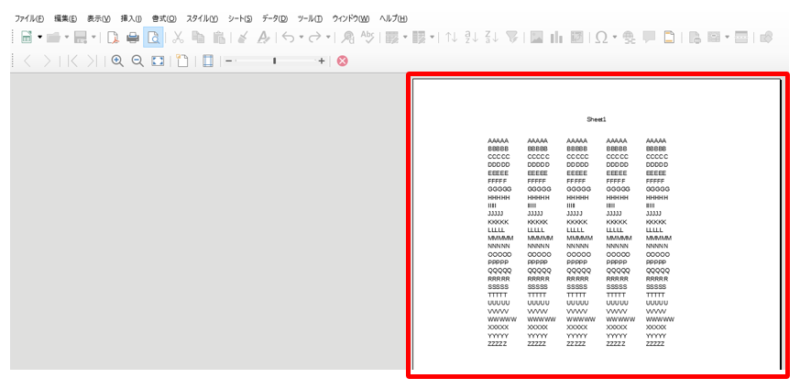Viewport: 800px width, 389px height.
Task: Click the Freeze Rows and Columns icon
Action: point(713,37)
